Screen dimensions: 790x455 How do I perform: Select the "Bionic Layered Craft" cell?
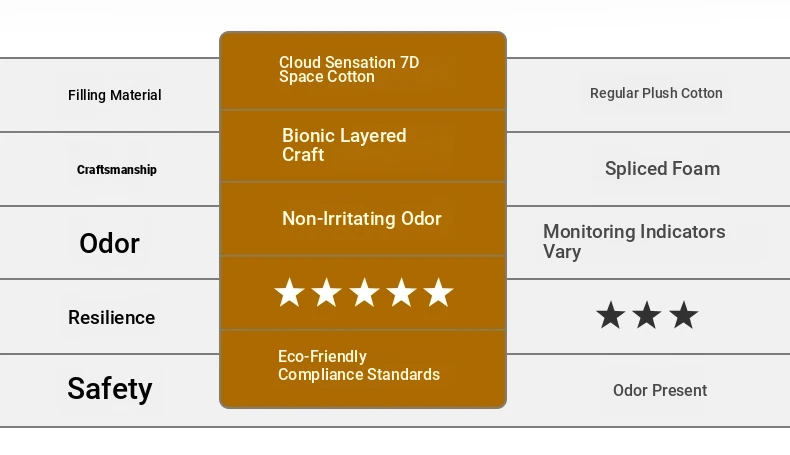point(344,145)
